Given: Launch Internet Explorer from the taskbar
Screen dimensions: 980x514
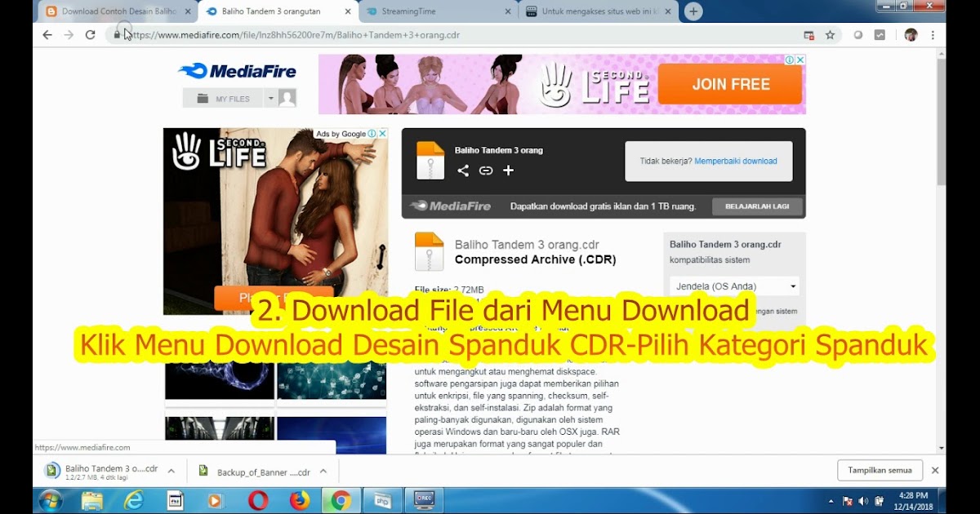Looking at the screenshot, I should (x=133, y=500).
